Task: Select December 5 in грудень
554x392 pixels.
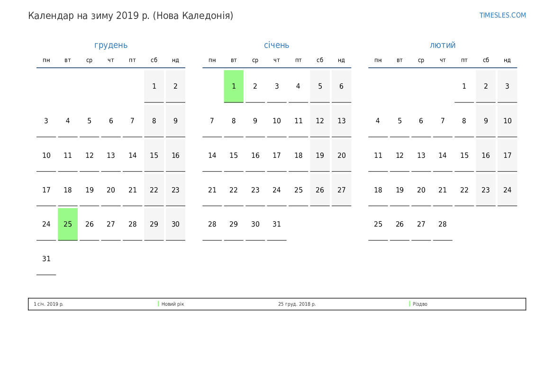Action: click(x=90, y=121)
